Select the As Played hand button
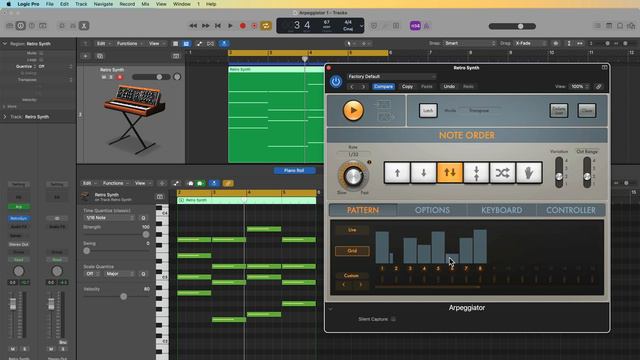Screen dimensions: 640x360 [529, 173]
